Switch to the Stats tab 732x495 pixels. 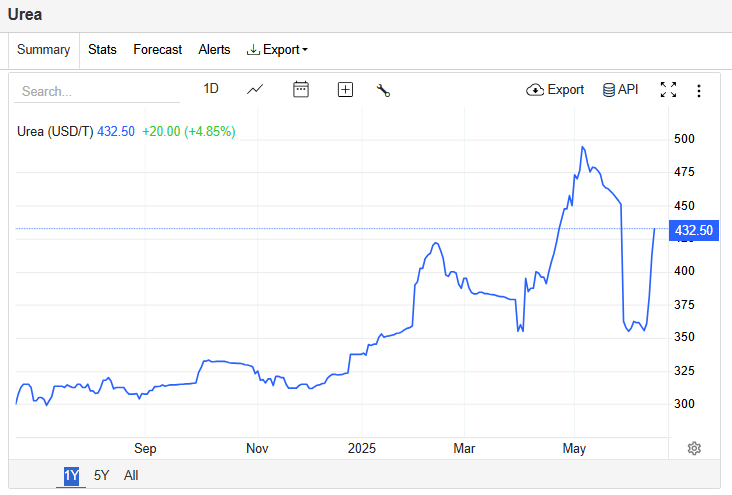click(102, 50)
